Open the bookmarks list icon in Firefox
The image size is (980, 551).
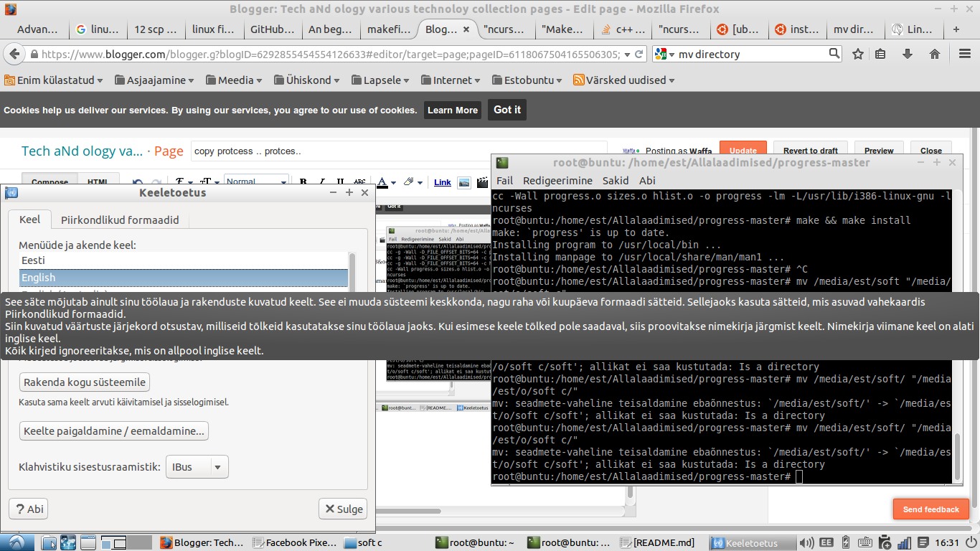(881, 54)
